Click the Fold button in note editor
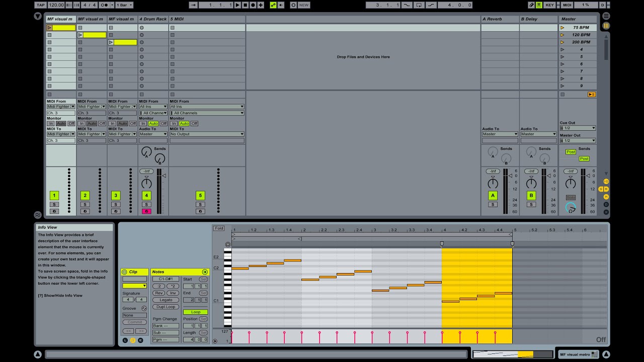Image resolution: width=644 pixels, height=362 pixels. point(219,228)
